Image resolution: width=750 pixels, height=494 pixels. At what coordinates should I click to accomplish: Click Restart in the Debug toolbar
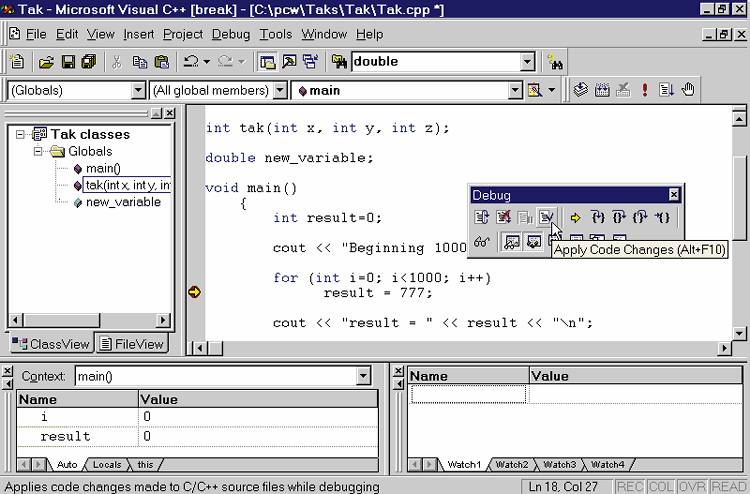[481, 218]
